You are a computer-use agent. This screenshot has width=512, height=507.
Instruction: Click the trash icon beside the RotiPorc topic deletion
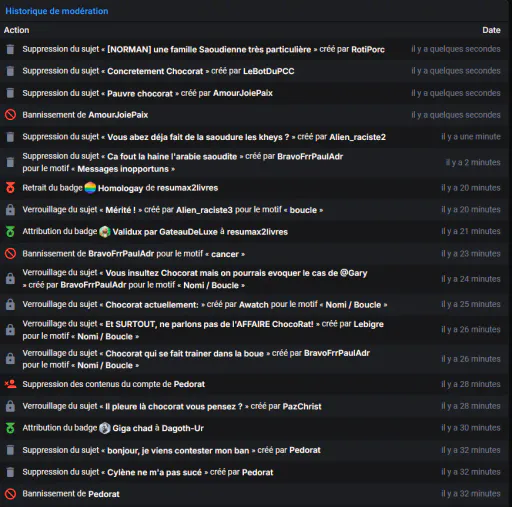tap(10, 49)
